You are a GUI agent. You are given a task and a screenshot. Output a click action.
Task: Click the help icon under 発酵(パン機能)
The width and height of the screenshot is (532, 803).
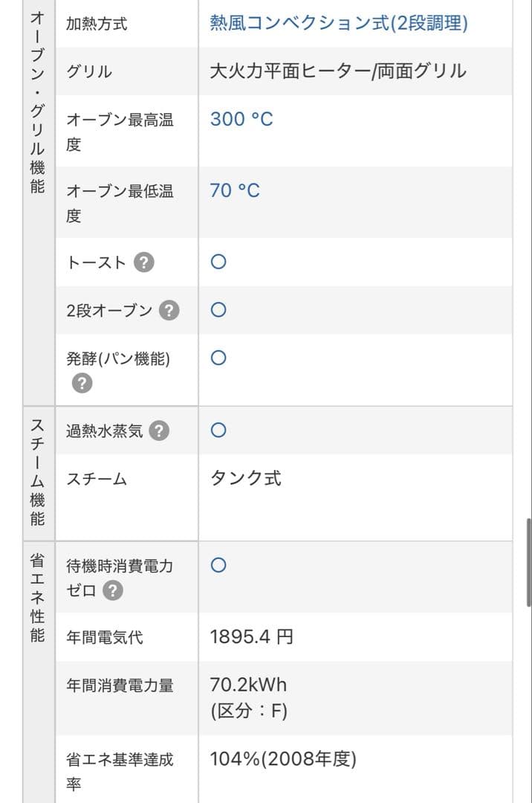(x=82, y=383)
